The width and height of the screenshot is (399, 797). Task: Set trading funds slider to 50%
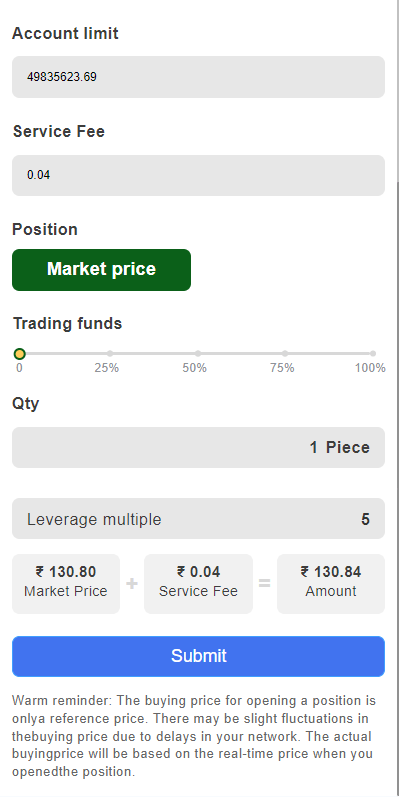coord(198,353)
